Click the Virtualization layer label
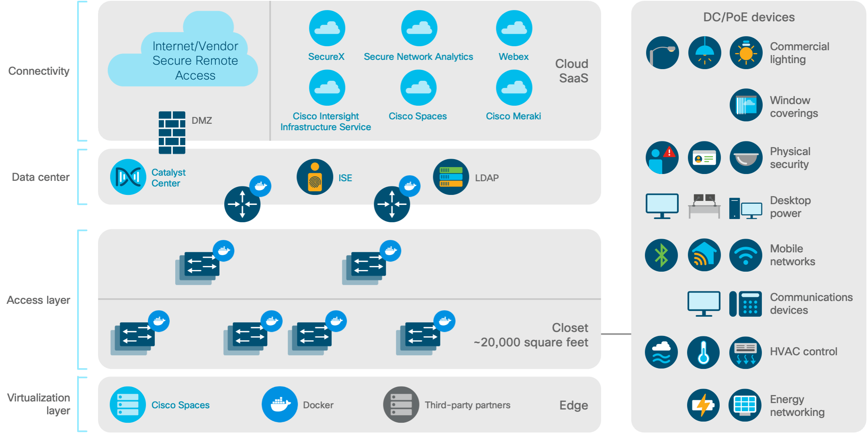 39,404
